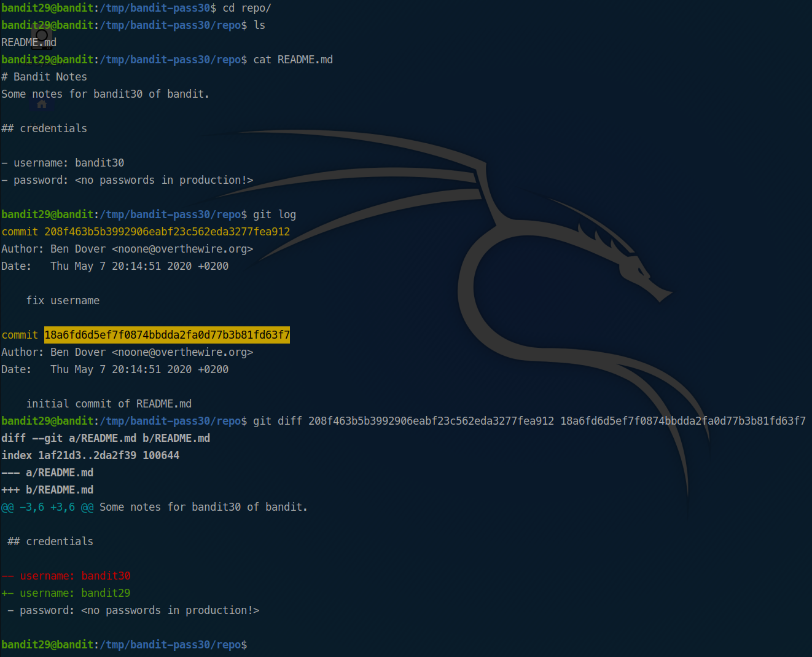
Task: Click the cyan hunk header '@@ -3,6 +3,6 @@'
Action: tap(47, 507)
